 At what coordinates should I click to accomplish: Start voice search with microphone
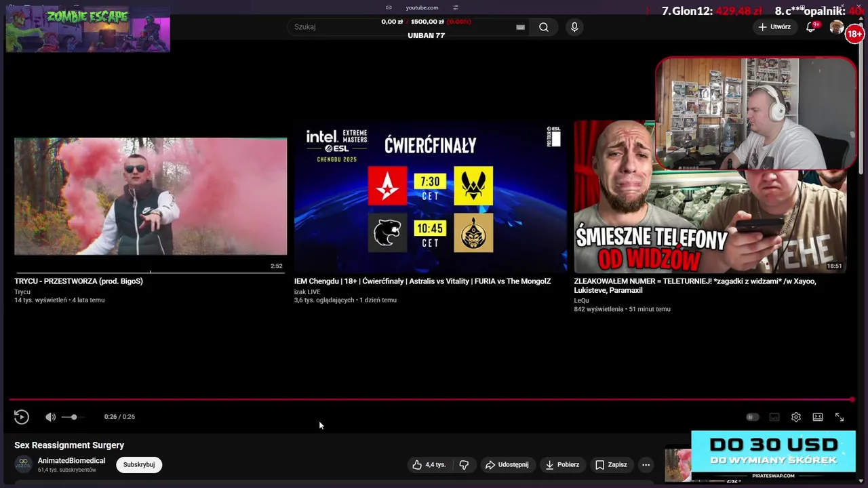point(574,27)
